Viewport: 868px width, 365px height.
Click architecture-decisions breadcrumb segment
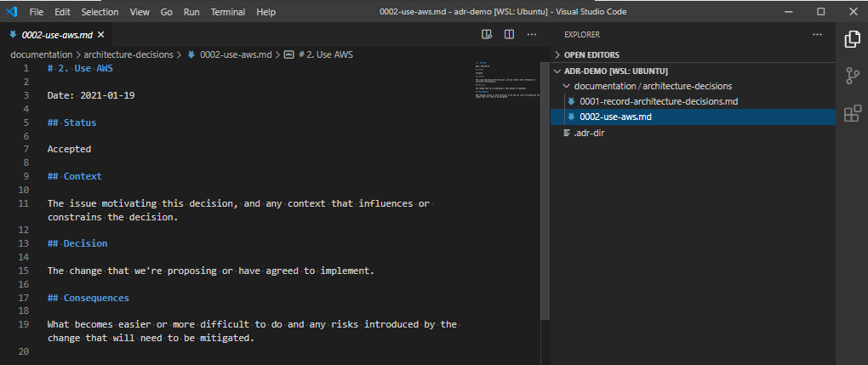[129, 54]
